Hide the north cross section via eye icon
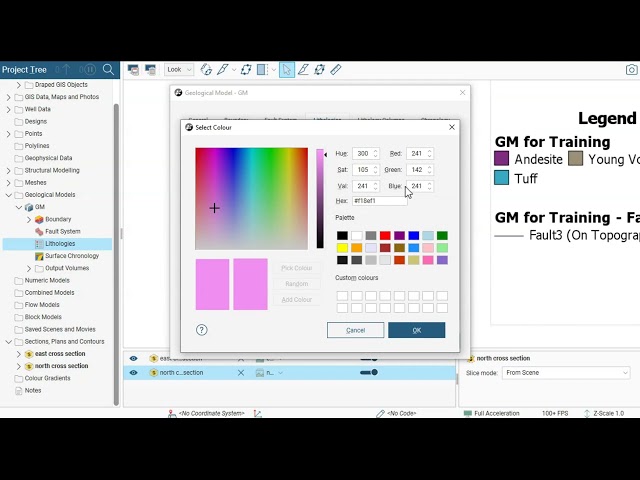The image size is (640, 480). (x=133, y=373)
